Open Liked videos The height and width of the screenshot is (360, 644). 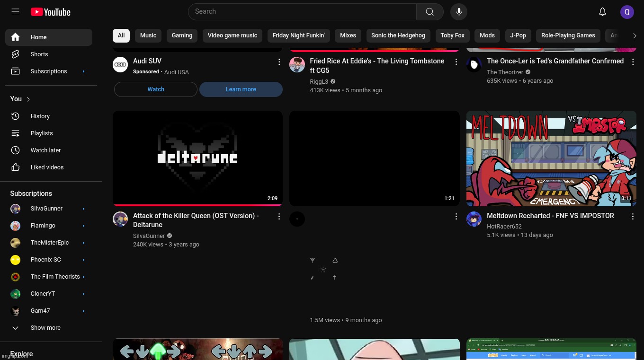pyautogui.click(x=49, y=167)
